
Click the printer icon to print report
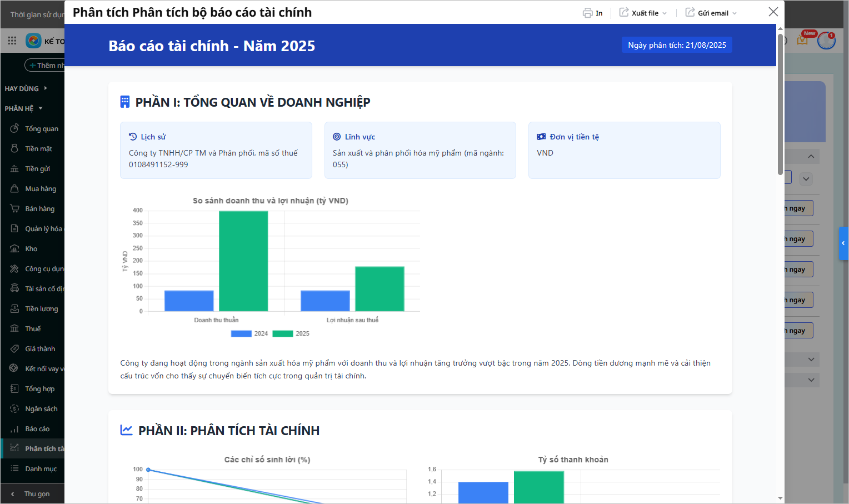coord(587,13)
